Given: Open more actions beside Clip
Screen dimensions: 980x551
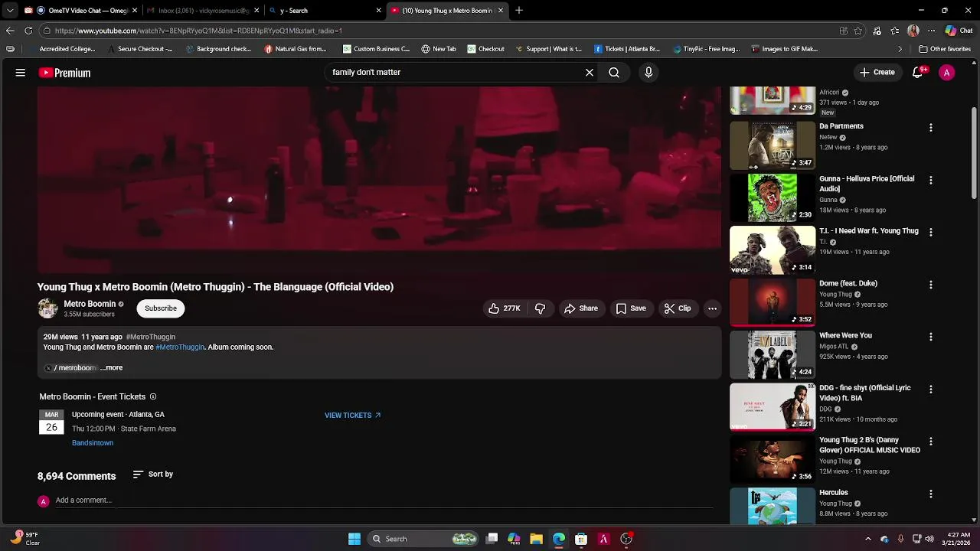Looking at the screenshot, I should coord(712,308).
